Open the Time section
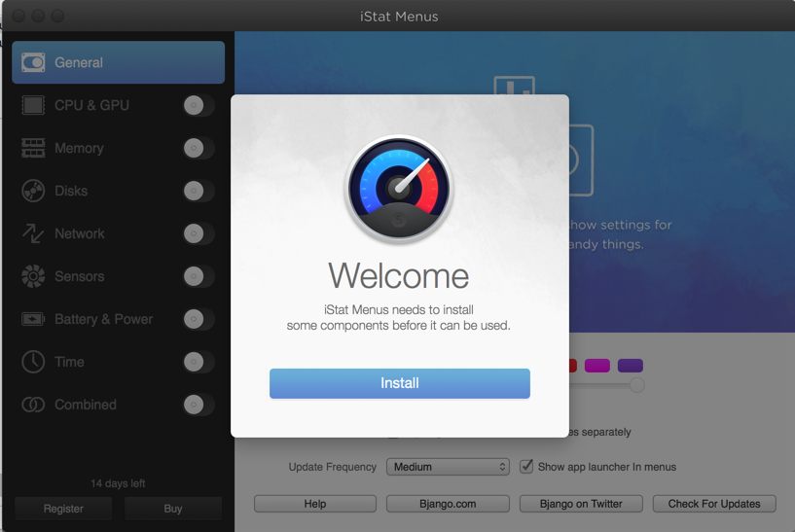Image resolution: width=795 pixels, height=532 pixels. tap(118, 362)
